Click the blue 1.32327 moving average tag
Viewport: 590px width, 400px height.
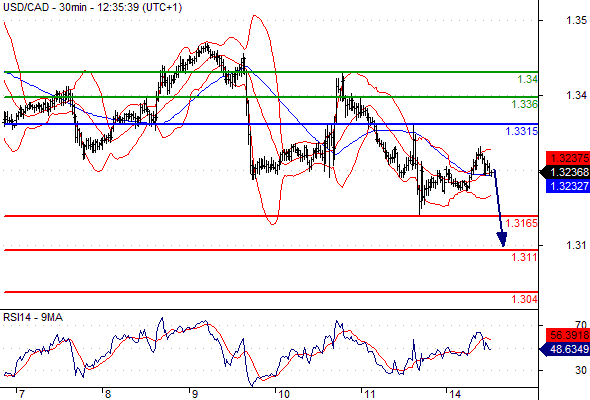[568, 186]
